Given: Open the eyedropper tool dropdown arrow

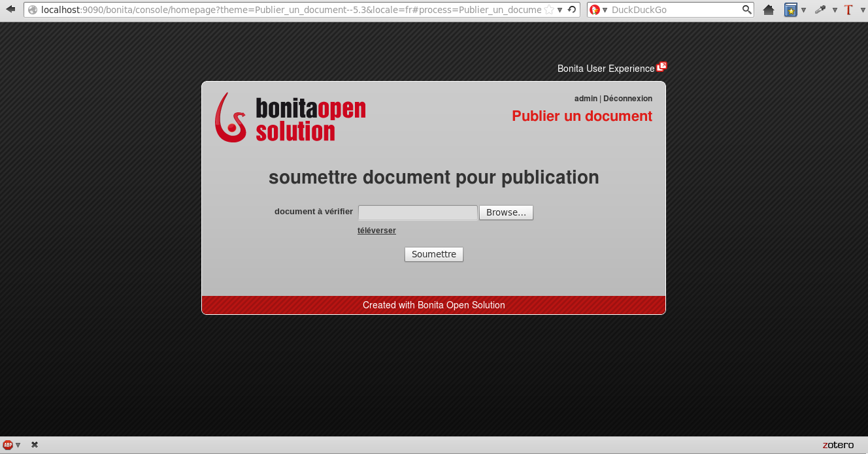Looking at the screenshot, I should click(835, 10).
